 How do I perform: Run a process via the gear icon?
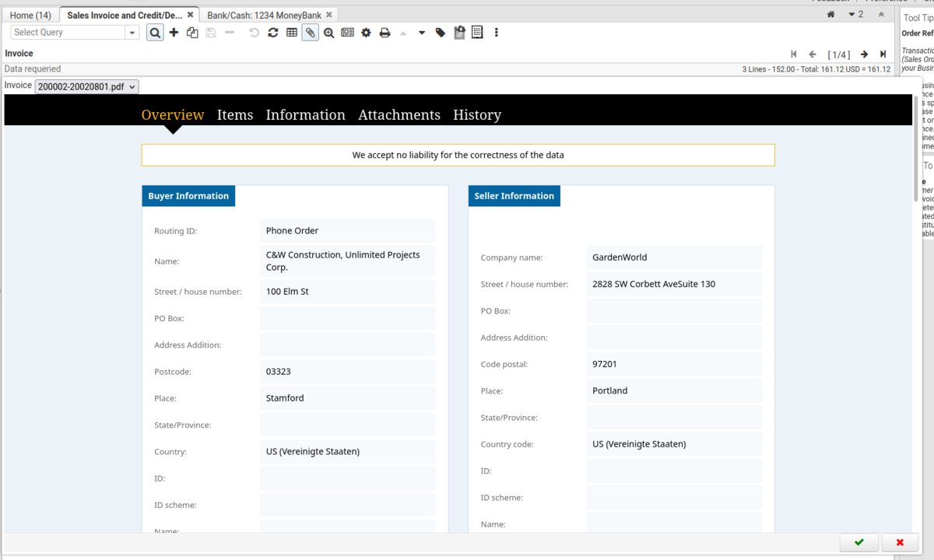point(365,32)
